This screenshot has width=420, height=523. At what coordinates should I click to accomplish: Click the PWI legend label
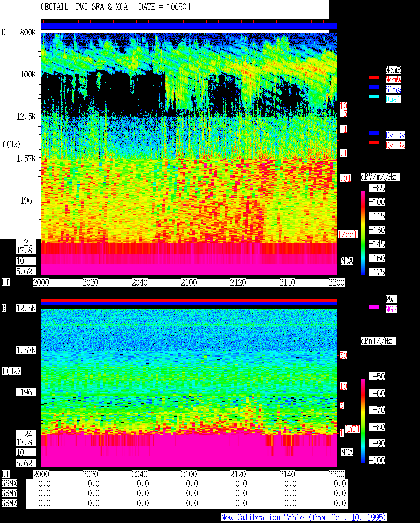(x=391, y=299)
